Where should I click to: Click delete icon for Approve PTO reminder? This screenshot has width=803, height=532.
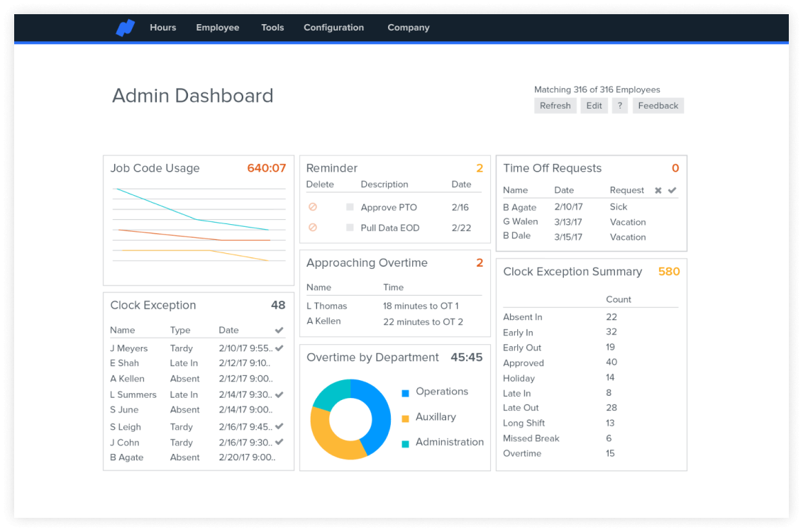click(x=313, y=207)
